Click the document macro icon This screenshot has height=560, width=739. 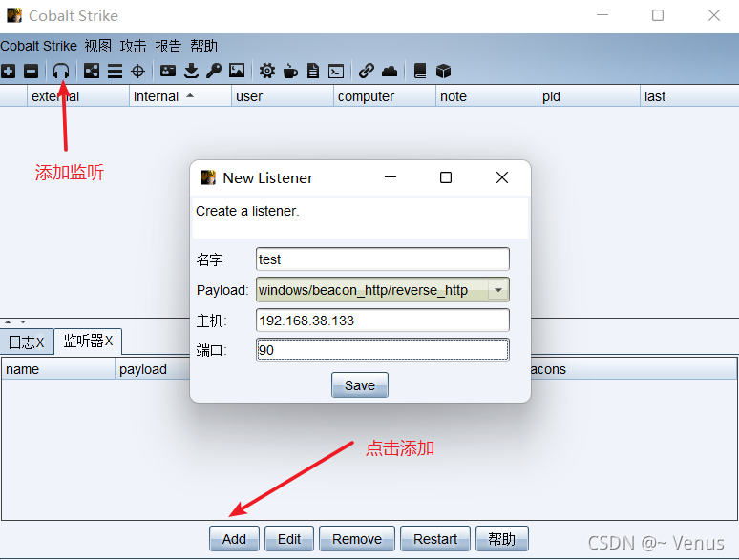click(313, 72)
